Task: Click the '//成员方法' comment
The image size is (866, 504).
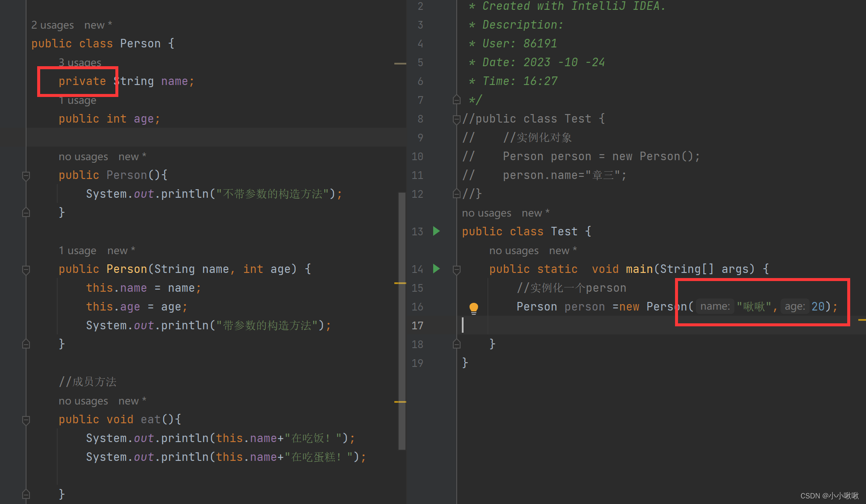Action: point(88,382)
